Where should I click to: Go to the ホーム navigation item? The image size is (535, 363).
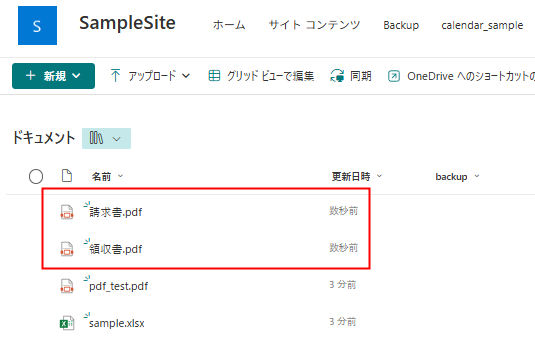[229, 25]
